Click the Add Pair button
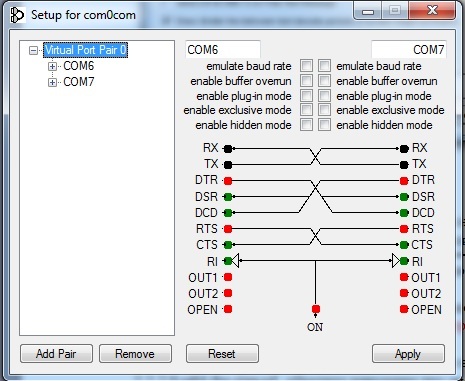Image resolution: width=465 pixels, height=381 pixels. pos(56,354)
